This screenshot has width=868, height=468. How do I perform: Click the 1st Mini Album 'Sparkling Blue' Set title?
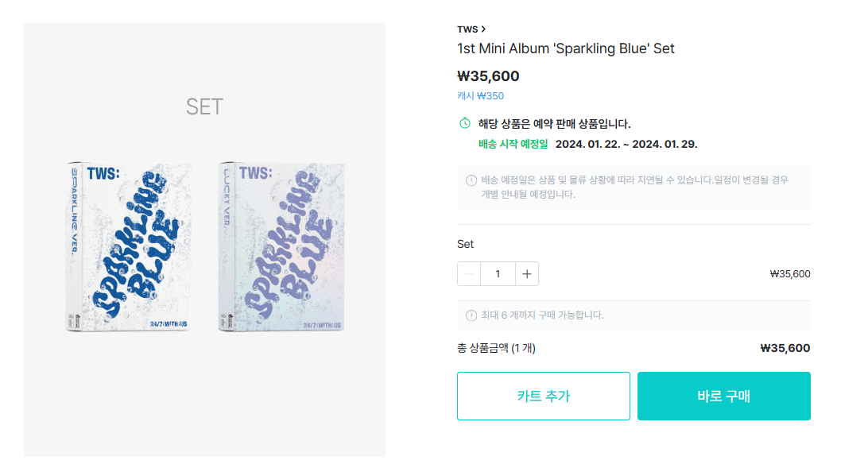[566, 48]
